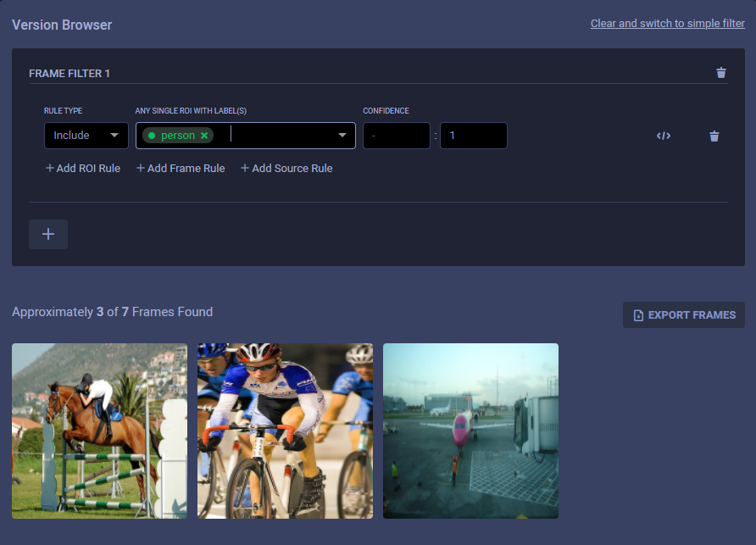Click the green dot on person label
The height and width of the screenshot is (545, 756).
coord(151,136)
